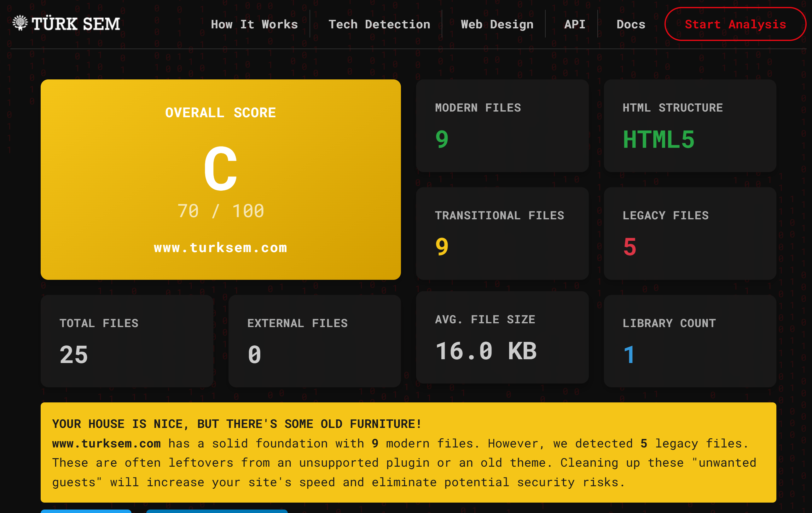Click the 'Your house is nice' headline
This screenshot has height=513, width=812.
coord(237,424)
